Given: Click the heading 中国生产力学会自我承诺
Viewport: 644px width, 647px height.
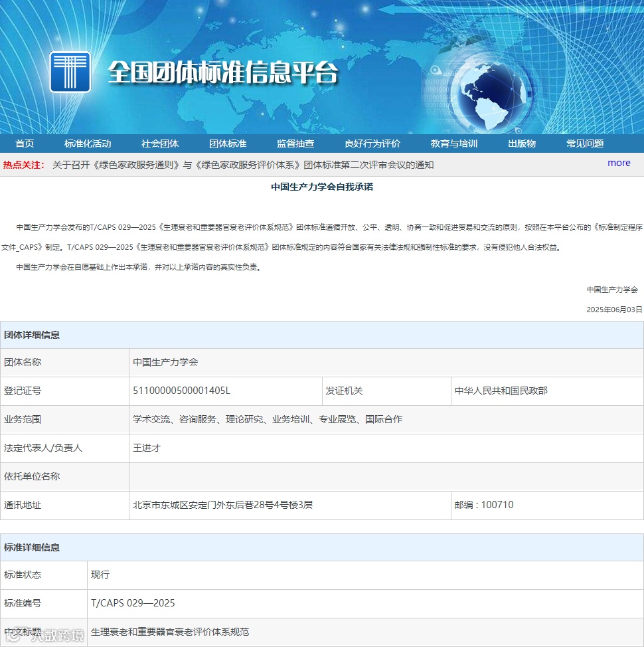Looking at the screenshot, I should pyautogui.click(x=322, y=187).
